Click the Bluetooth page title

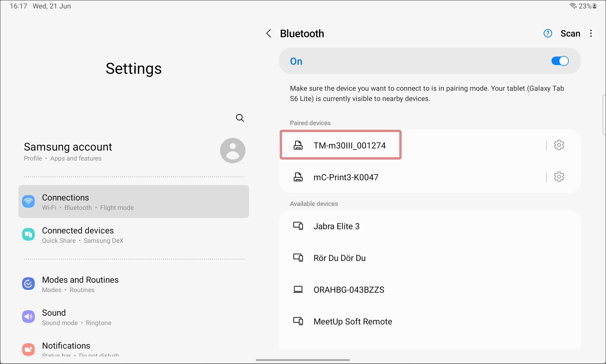click(x=302, y=34)
